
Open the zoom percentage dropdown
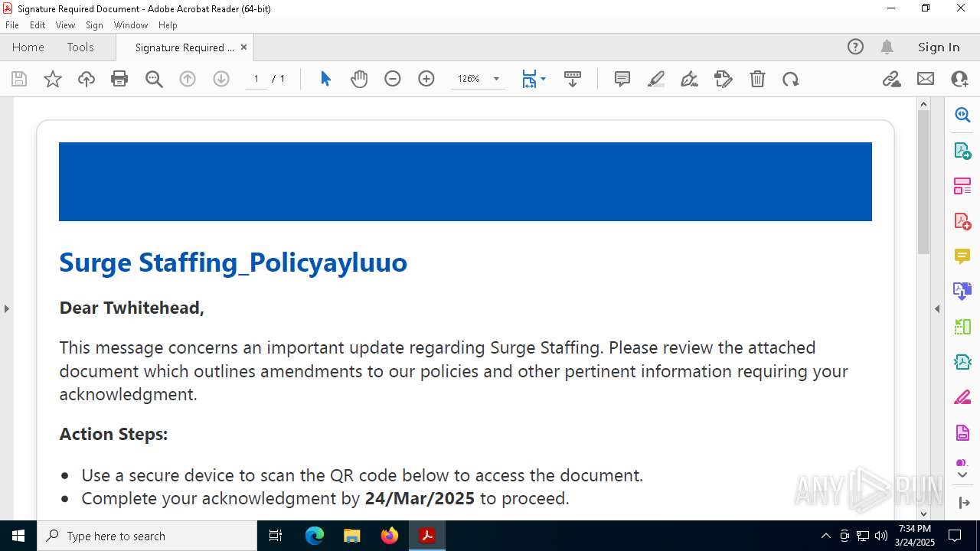(x=496, y=79)
